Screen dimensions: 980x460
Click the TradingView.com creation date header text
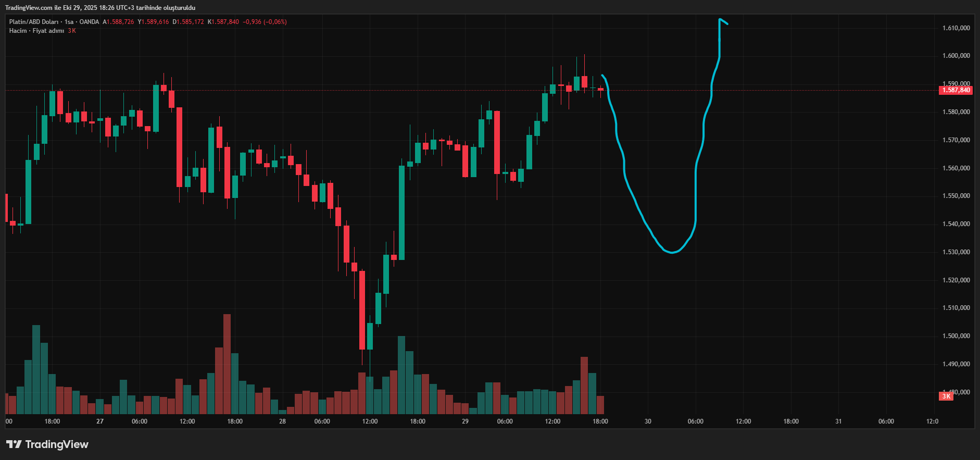pyautogui.click(x=100, y=8)
